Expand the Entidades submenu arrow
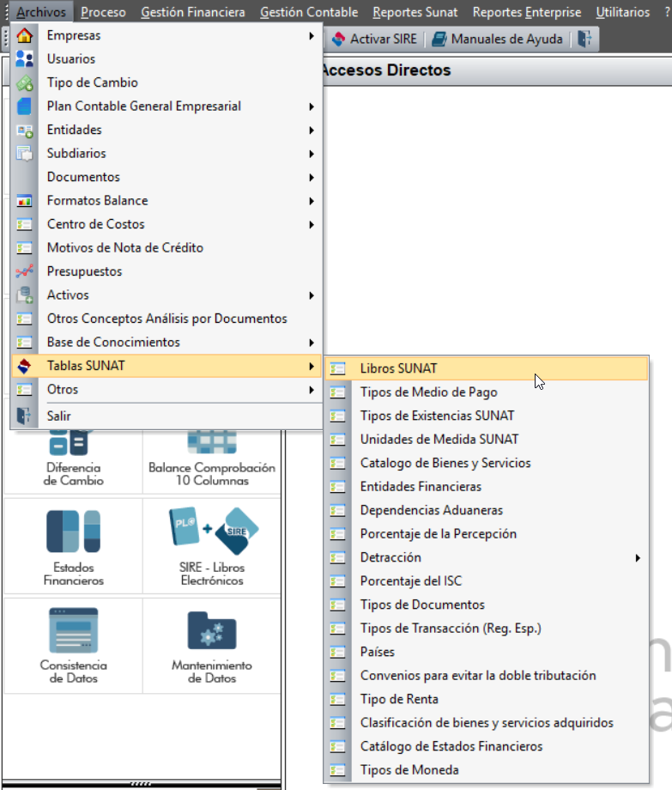This screenshot has height=790, width=672. [312, 130]
